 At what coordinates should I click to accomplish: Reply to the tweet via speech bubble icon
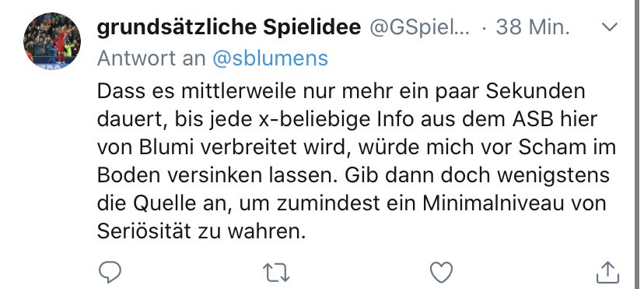pos(110,272)
